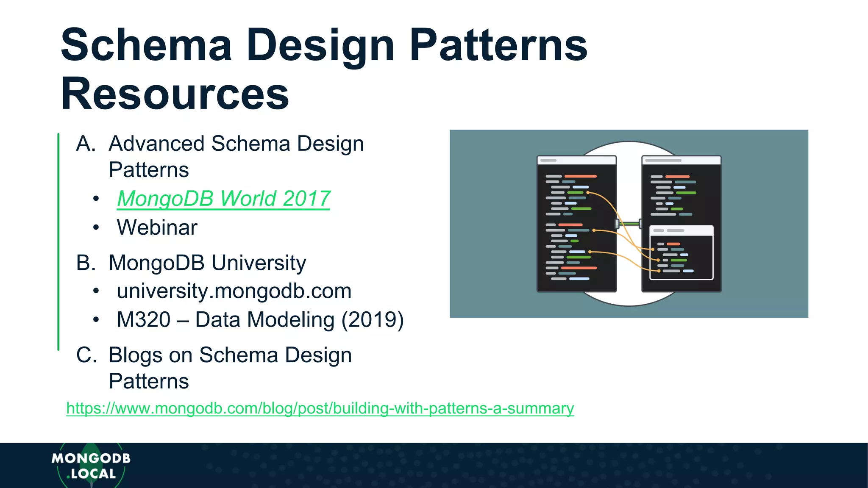Select the Advanced Schema Design Patterns heading

click(x=236, y=156)
